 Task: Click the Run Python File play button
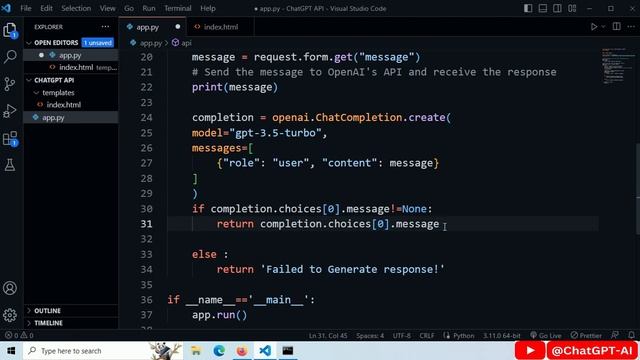tap(594, 27)
